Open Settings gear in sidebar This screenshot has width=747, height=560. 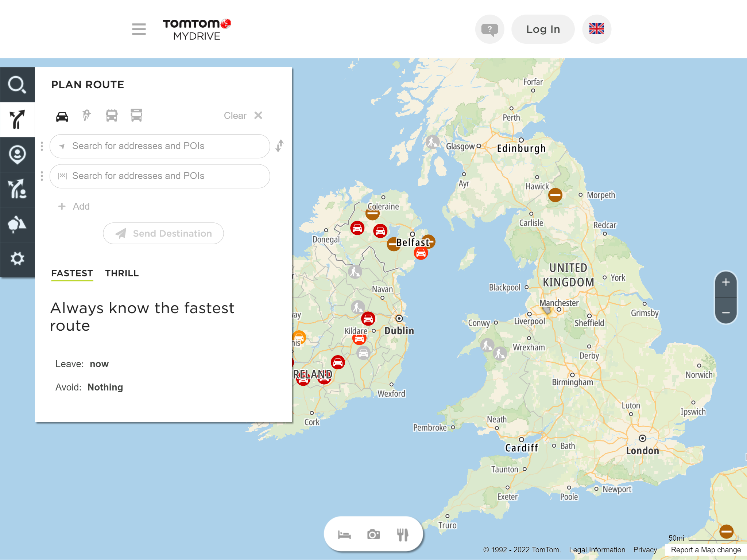(x=17, y=259)
